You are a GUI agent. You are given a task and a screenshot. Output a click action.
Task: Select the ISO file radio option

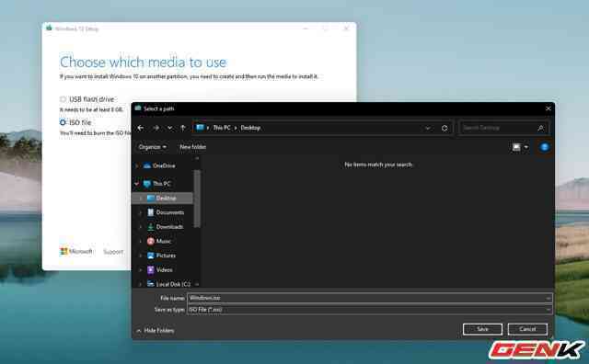click(x=63, y=122)
